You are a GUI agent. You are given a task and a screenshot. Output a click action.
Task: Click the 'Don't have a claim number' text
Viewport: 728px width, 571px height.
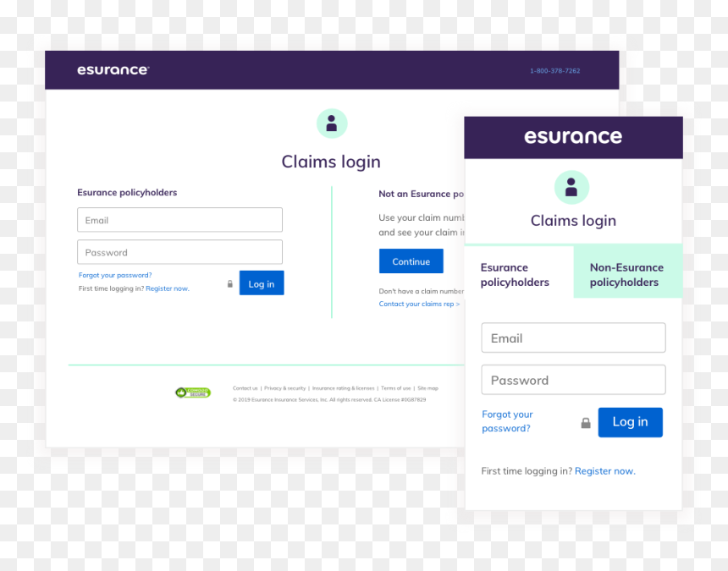pyautogui.click(x=421, y=291)
